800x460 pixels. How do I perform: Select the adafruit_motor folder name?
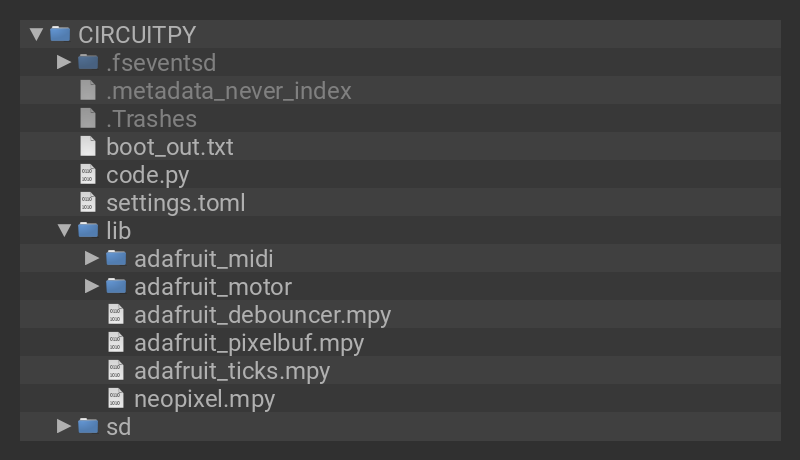click(x=212, y=286)
